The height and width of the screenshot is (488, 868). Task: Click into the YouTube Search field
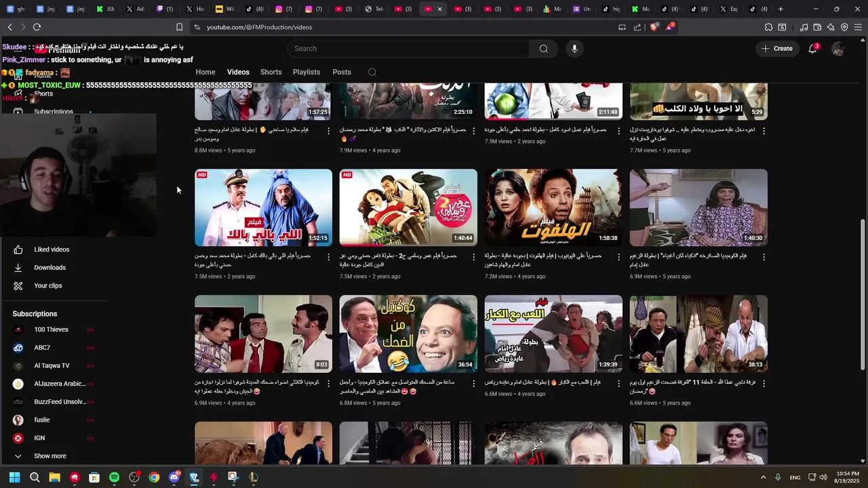click(x=408, y=49)
